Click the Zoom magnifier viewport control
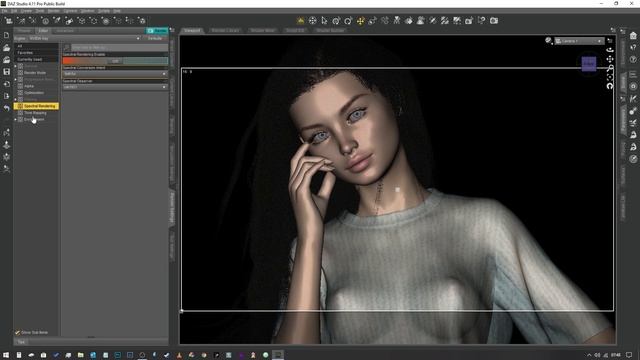This screenshot has width=640, height=360. click(x=610, y=68)
